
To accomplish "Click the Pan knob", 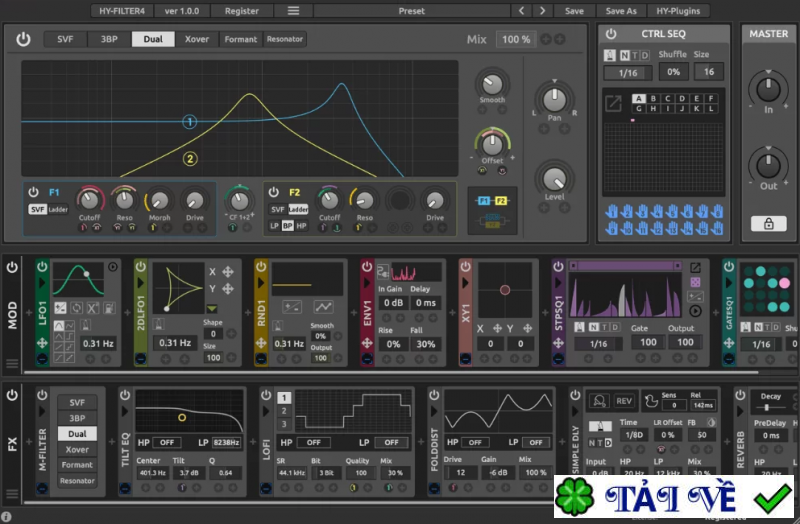I will pyautogui.click(x=554, y=99).
